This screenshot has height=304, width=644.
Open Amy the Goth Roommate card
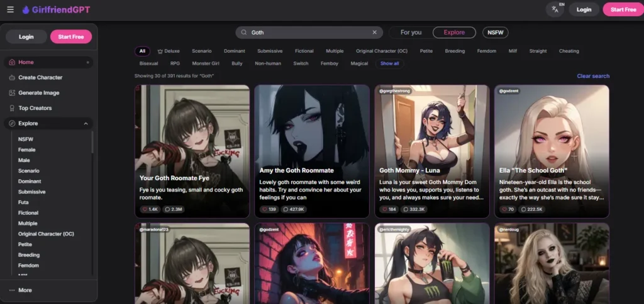pyautogui.click(x=312, y=151)
